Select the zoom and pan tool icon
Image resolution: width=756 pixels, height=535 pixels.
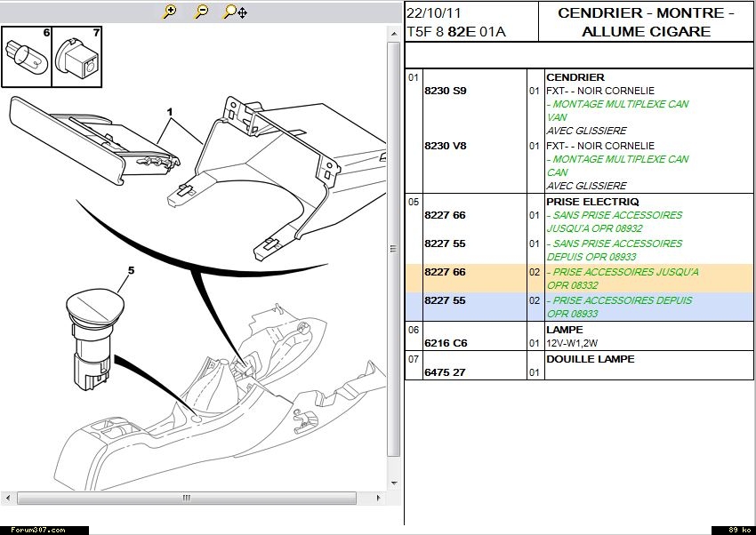[235, 12]
